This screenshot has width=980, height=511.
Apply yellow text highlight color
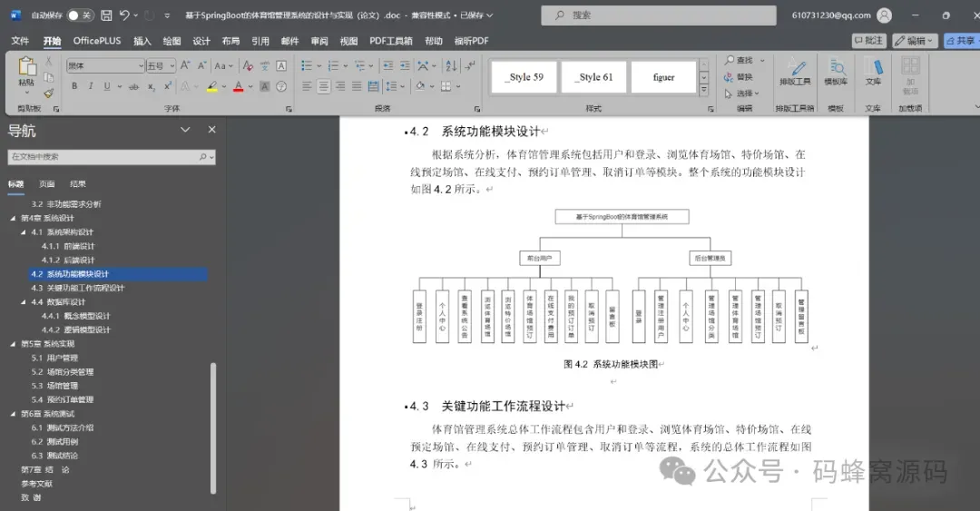tap(212, 86)
